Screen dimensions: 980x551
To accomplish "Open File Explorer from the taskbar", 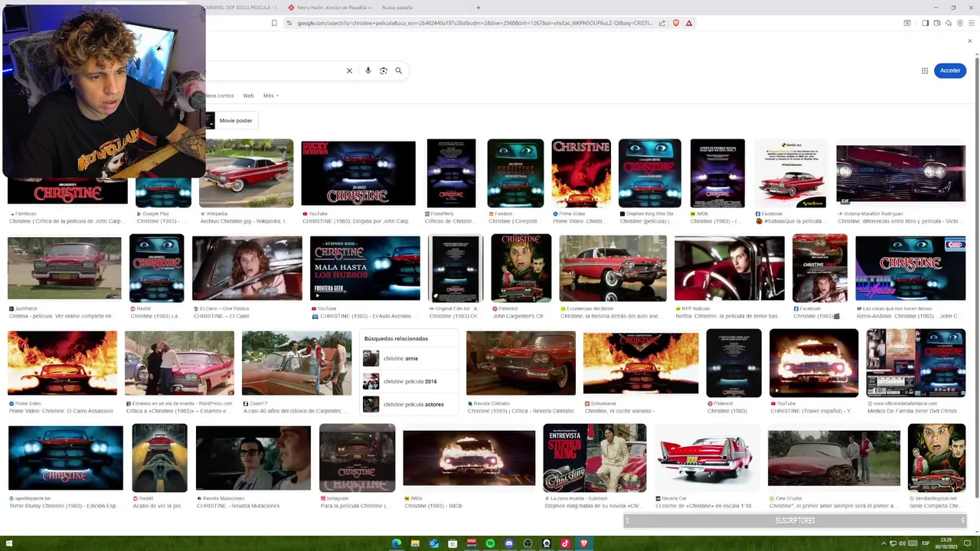I will (x=416, y=543).
